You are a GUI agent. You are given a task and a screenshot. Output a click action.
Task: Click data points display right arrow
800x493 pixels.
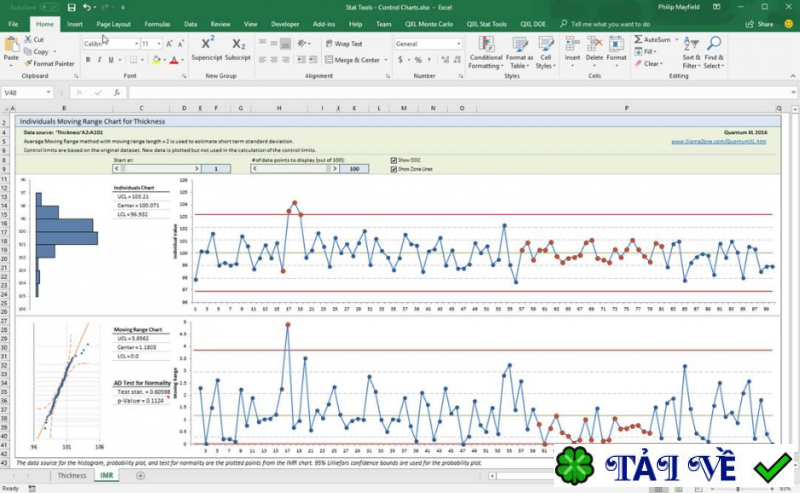point(335,168)
